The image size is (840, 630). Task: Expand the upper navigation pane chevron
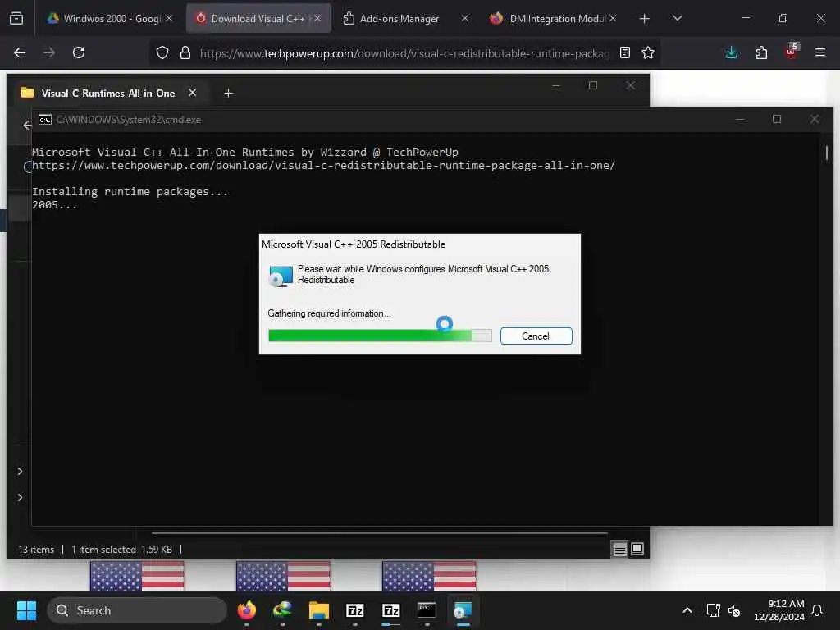pos(20,471)
